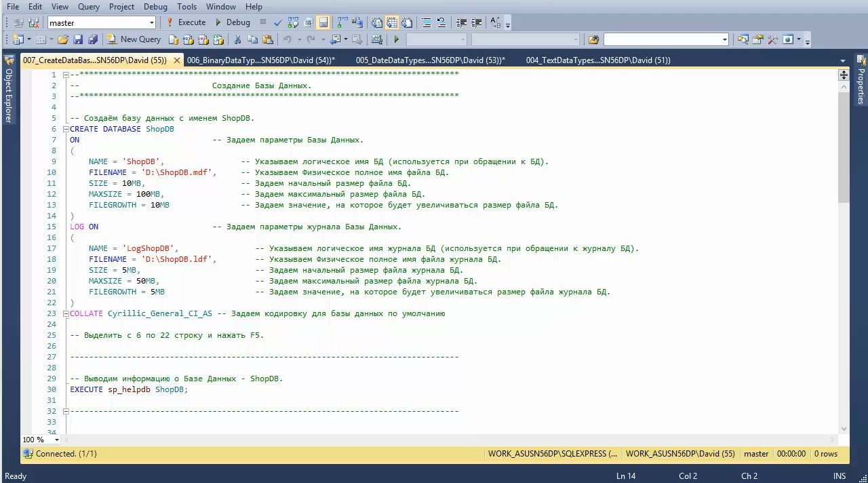This screenshot has height=483, width=868.
Task: Collapse the code block at line 1
Action: click(66, 75)
